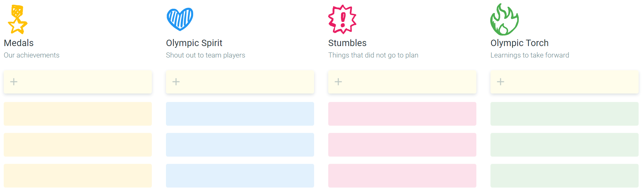Open the first green Olympic Torch card
Image resolution: width=644 pixels, height=190 pixels.
[x=564, y=114]
